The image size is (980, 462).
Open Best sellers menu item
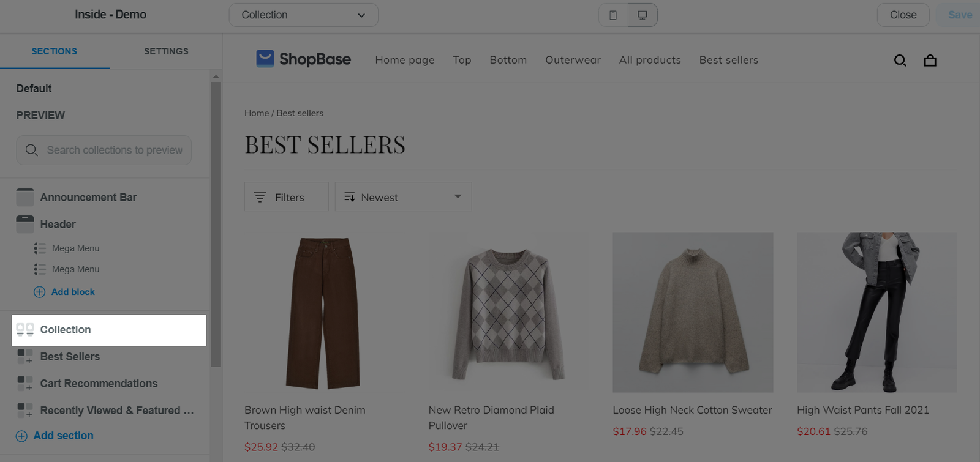(x=729, y=60)
